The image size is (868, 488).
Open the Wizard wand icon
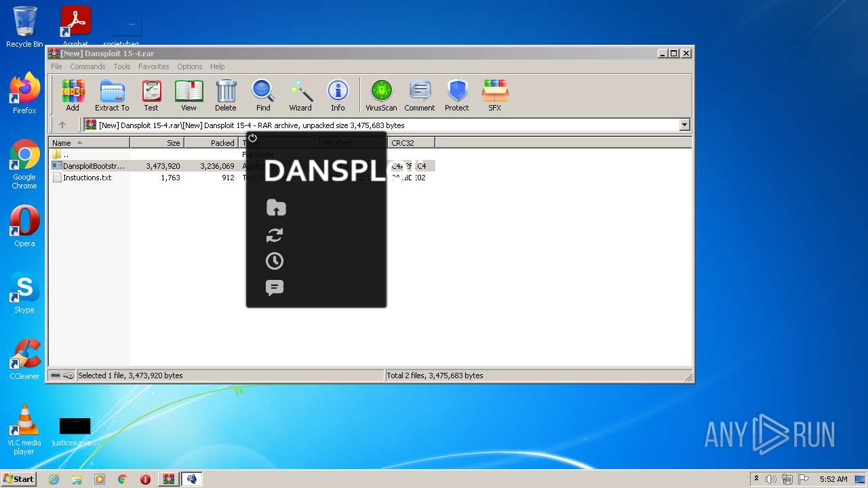pyautogui.click(x=300, y=95)
